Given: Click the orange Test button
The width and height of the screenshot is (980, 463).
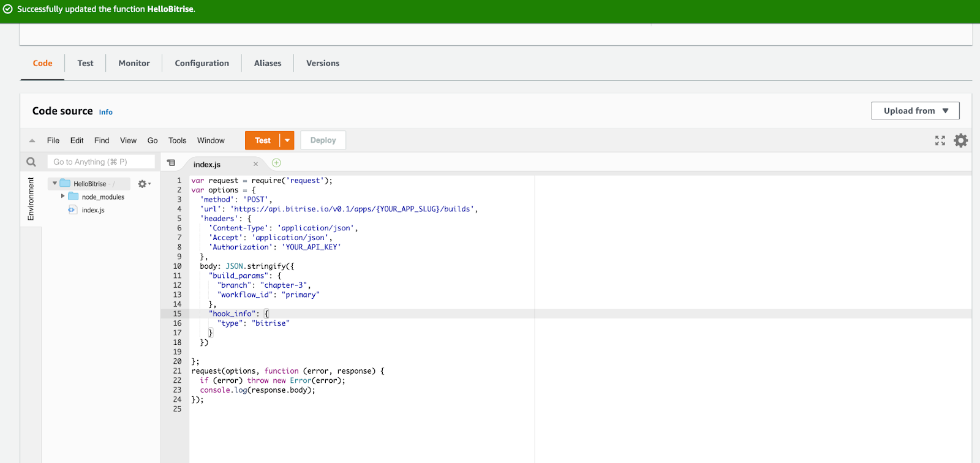Looking at the screenshot, I should [263, 140].
